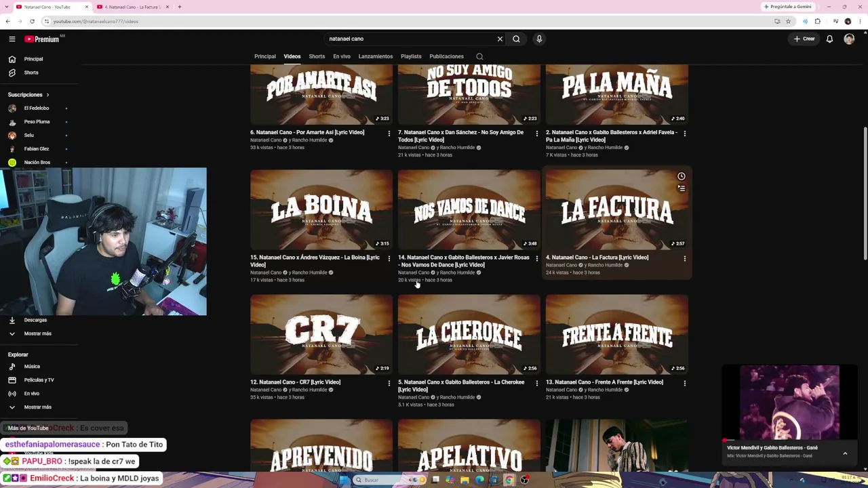868x488 pixels.
Task: Open options menu for No Soy Amigo De Todos
Action: pyautogui.click(x=537, y=134)
